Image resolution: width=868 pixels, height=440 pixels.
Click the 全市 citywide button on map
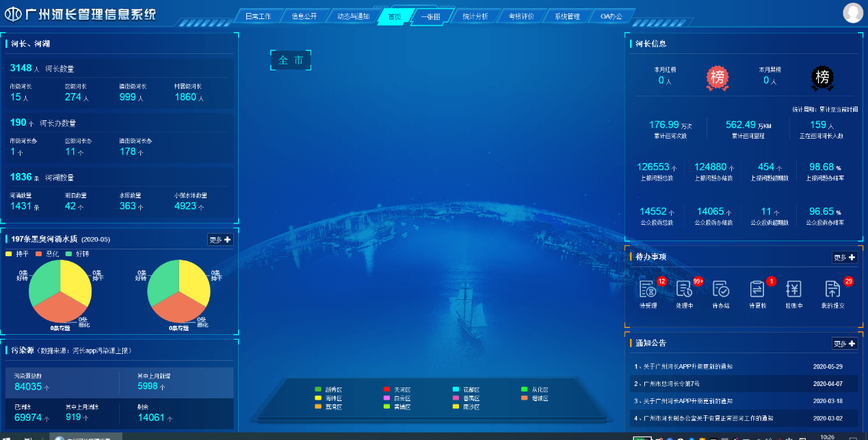click(x=291, y=60)
